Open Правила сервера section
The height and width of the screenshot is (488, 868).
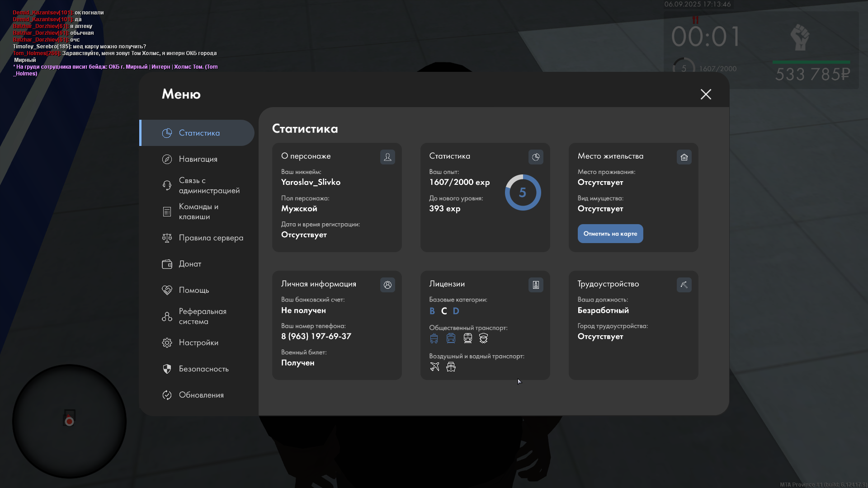197,238
